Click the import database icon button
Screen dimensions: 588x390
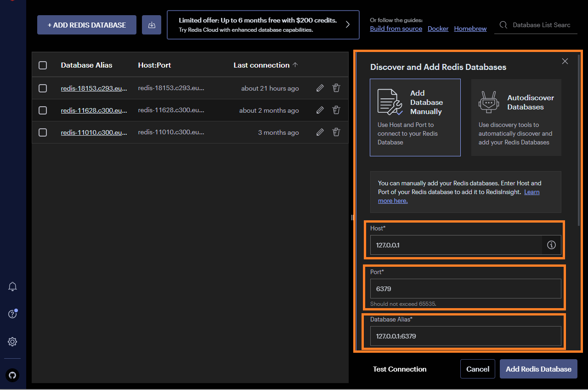click(x=152, y=25)
